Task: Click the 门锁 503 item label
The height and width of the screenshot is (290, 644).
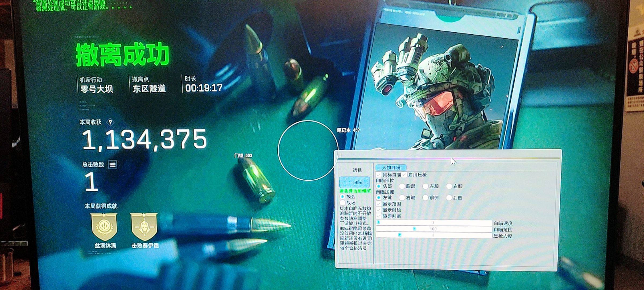Action: (243, 155)
